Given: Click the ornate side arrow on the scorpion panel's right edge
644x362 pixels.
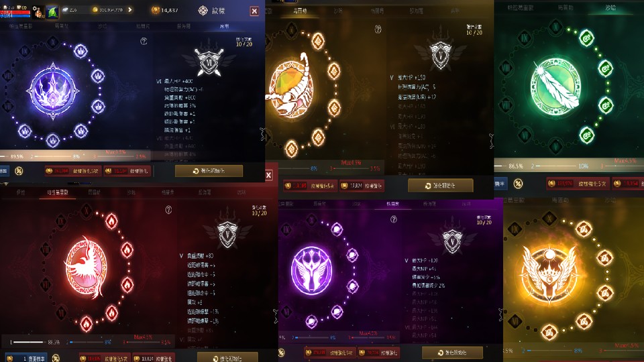Looking at the screenshot, I should pyautogui.click(x=491, y=141).
